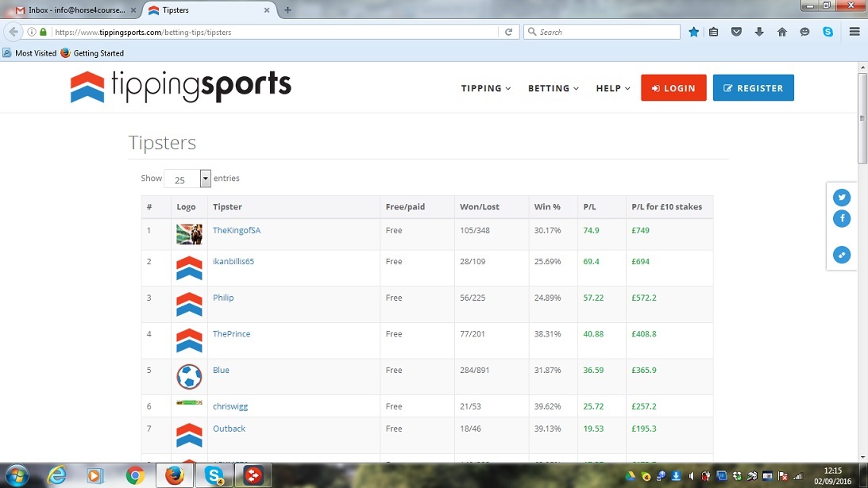Click the page vertical scrollbar thumb
This screenshot has height=488, width=868.
(862, 118)
